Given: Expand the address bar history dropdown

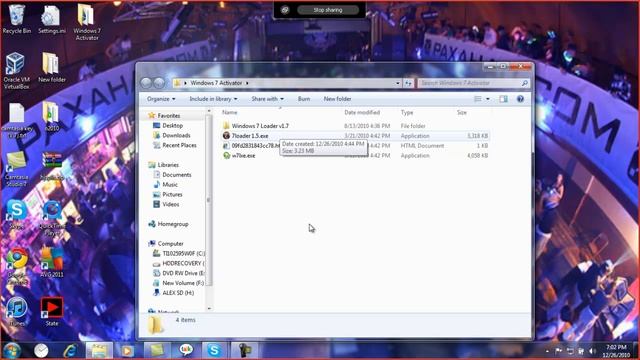Looking at the screenshot, I should click(398, 83).
